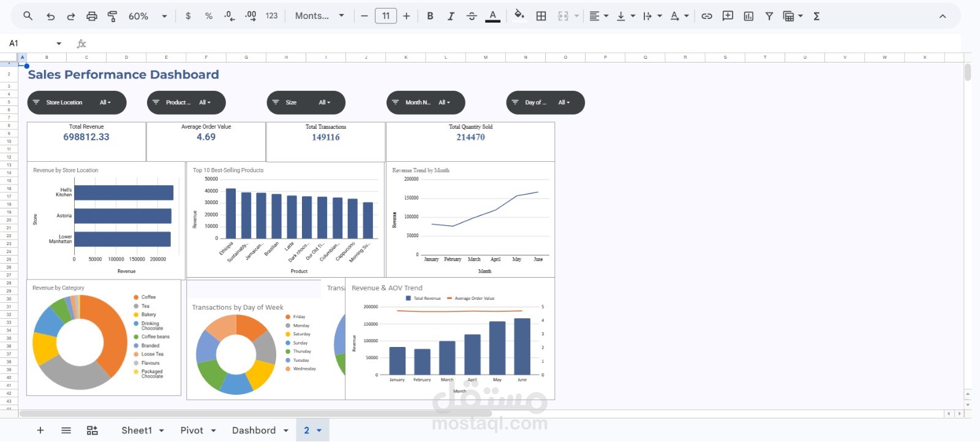Select the Total Revenue value 698812.33
Viewport: 980px width, 442px height.
(86, 137)
